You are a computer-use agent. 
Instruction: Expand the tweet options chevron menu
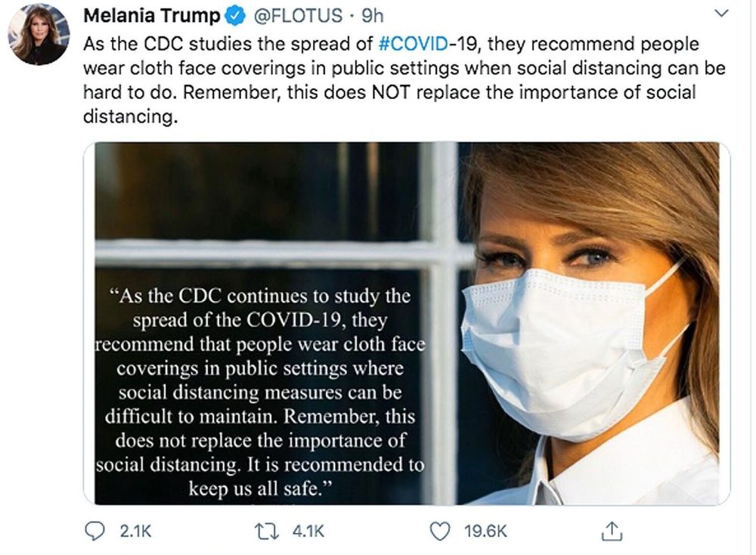[722, 14]
